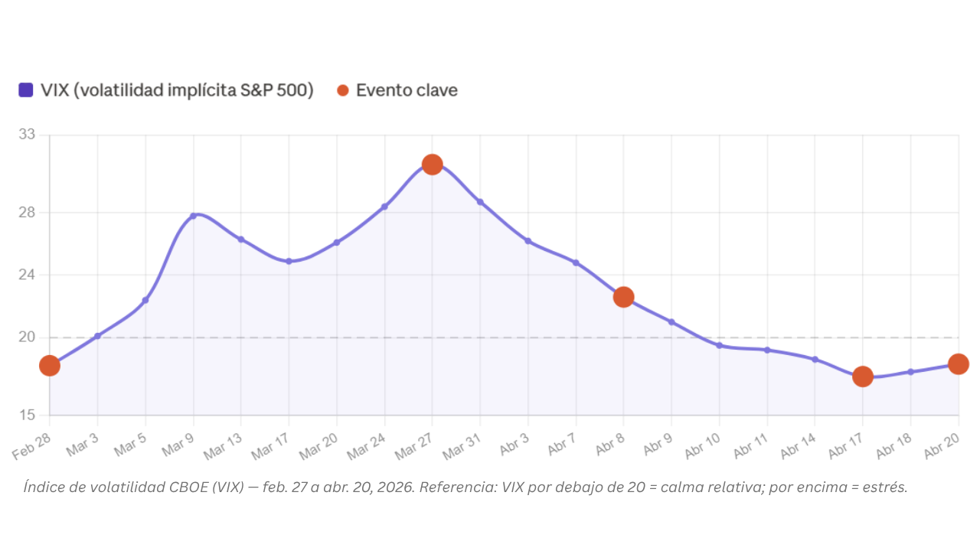Toggle the VIX series legend label
Screen dimensions: 980x551
click(x=177, y=90)
